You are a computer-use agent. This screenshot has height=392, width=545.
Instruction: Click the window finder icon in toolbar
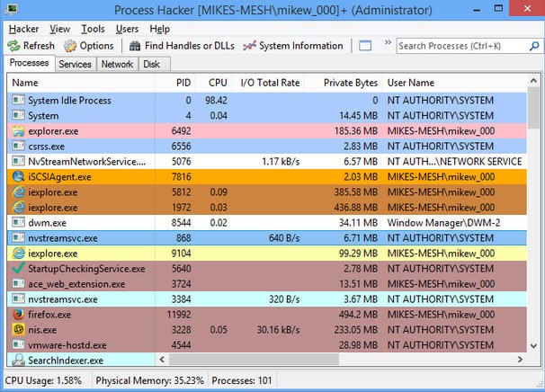(365, 46)
